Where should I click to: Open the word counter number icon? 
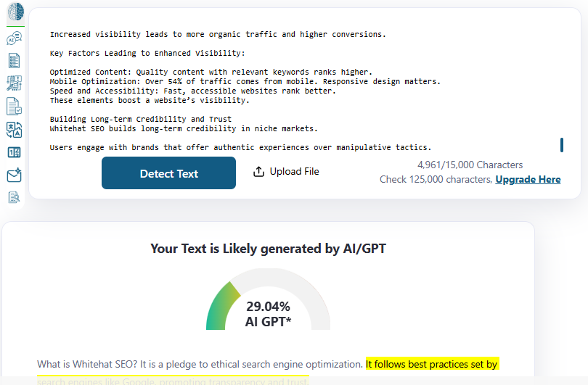tap(15, 152)
